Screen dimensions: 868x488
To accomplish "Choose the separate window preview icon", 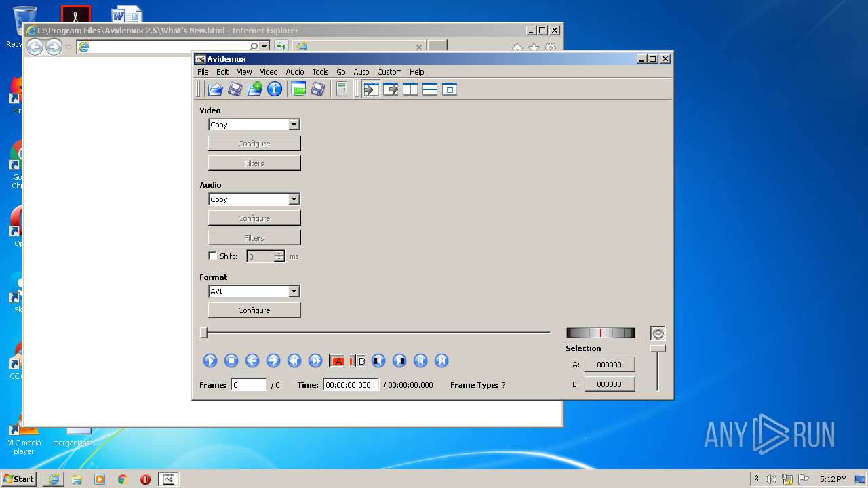I will [x=450, y=89].
